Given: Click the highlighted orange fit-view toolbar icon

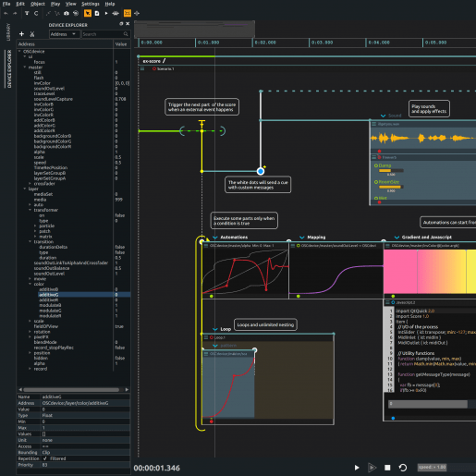Looking at the screenshot, I should tap(127, 13).
